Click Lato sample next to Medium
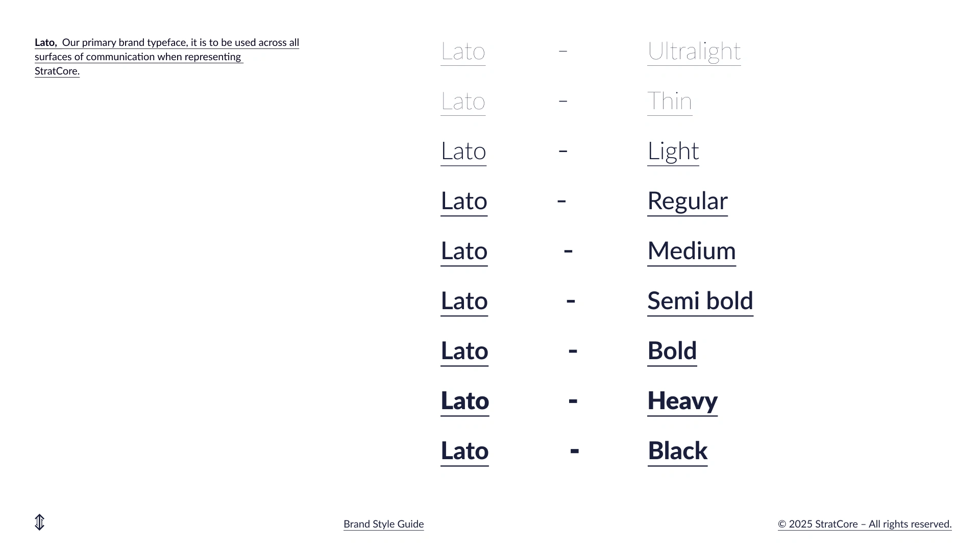This screenshot has width=980, height=551. tap(464, 252)
